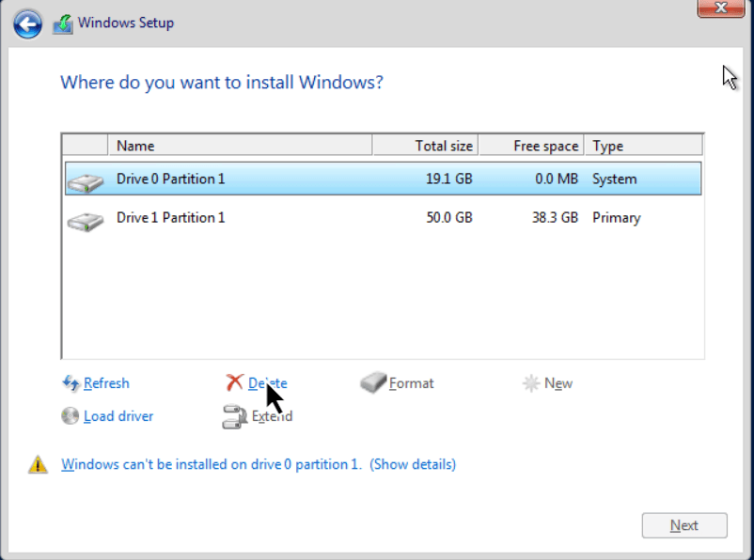This screenshot has width=754, height=560.
Task: Delete the selected partition
Action: 267,383
